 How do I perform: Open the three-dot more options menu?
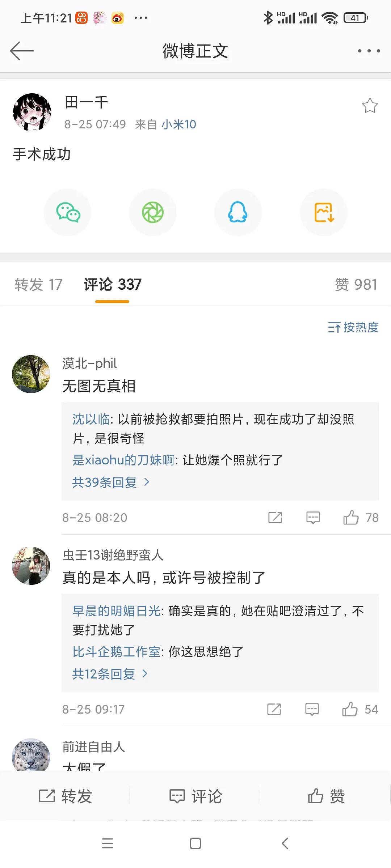point(369,51)
